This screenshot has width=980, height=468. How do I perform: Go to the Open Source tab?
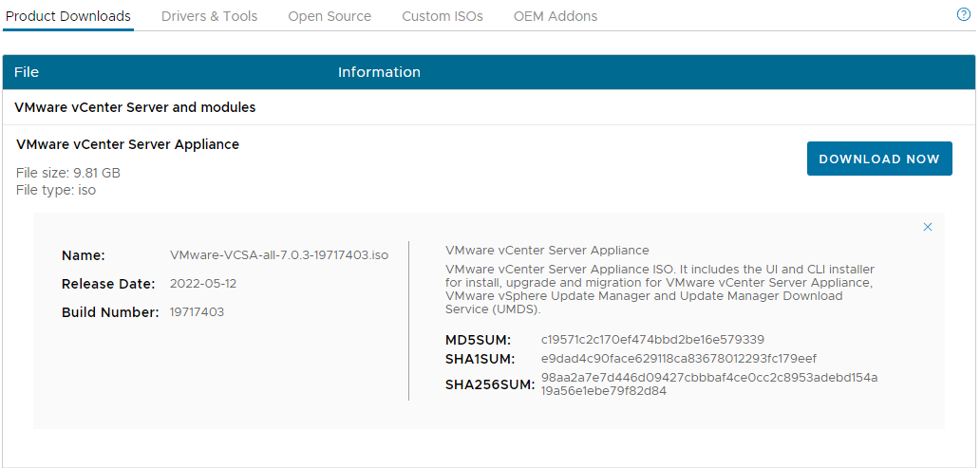330,16
